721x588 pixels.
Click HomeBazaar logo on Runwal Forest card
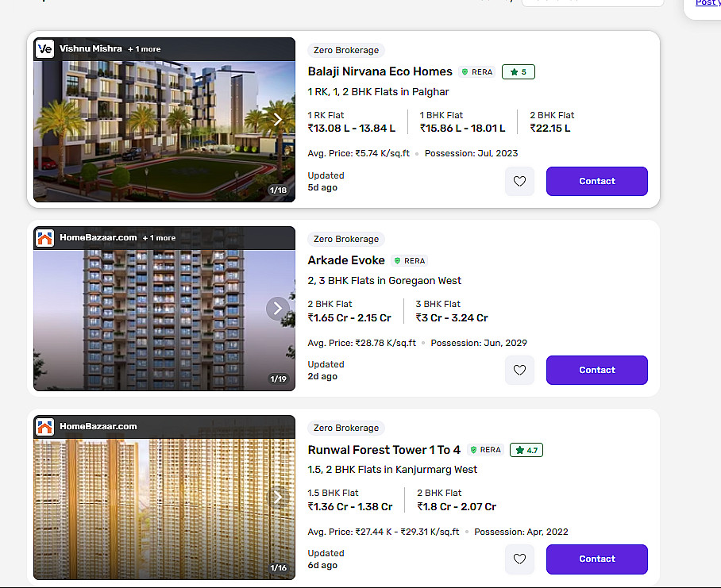coord(45,427)
